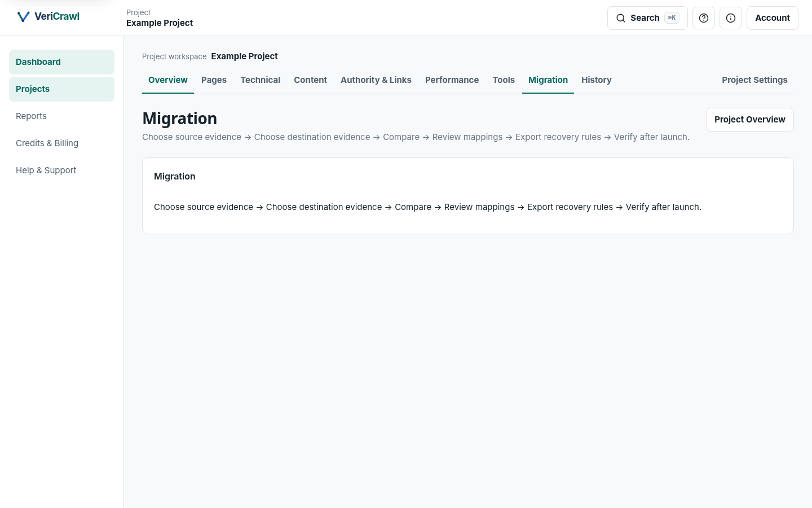Switch to the Tools tab
Screen dimensions: 812x508
tap(504, 80)
